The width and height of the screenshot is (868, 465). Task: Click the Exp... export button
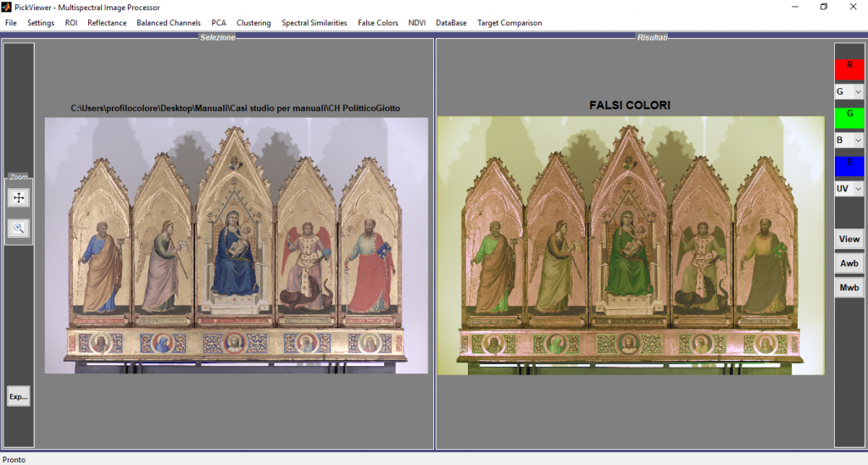click(x=19, y=396)
